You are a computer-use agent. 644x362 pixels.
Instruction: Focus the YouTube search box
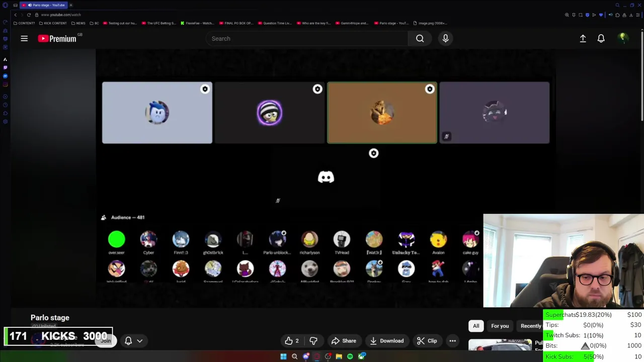click(x=307, y=39)
